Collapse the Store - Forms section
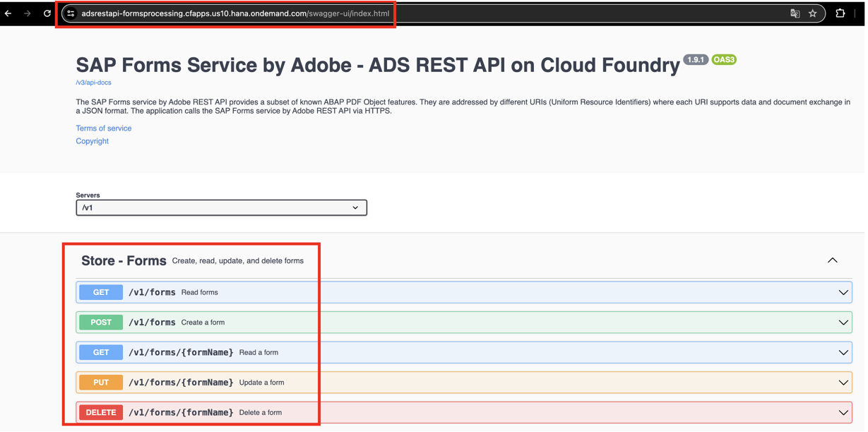The image size is (868, 432). pos(832,260)
